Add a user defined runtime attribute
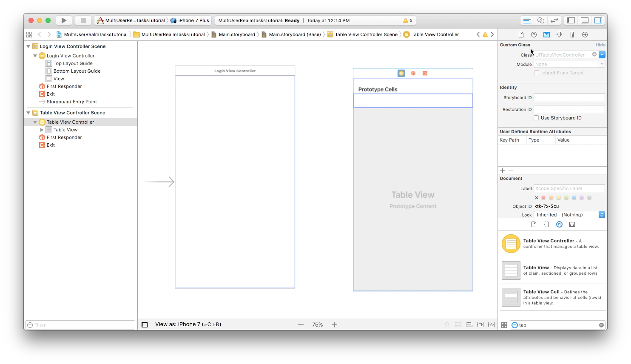The width and height of the screenshot is (631, 364). click(503, 171)
